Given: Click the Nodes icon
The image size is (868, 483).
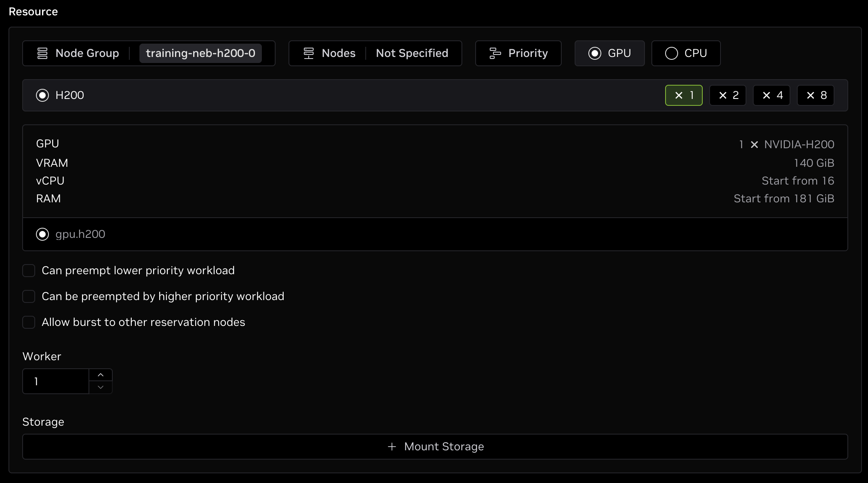Looking at the screenshot, I should [x=308, y=53].
